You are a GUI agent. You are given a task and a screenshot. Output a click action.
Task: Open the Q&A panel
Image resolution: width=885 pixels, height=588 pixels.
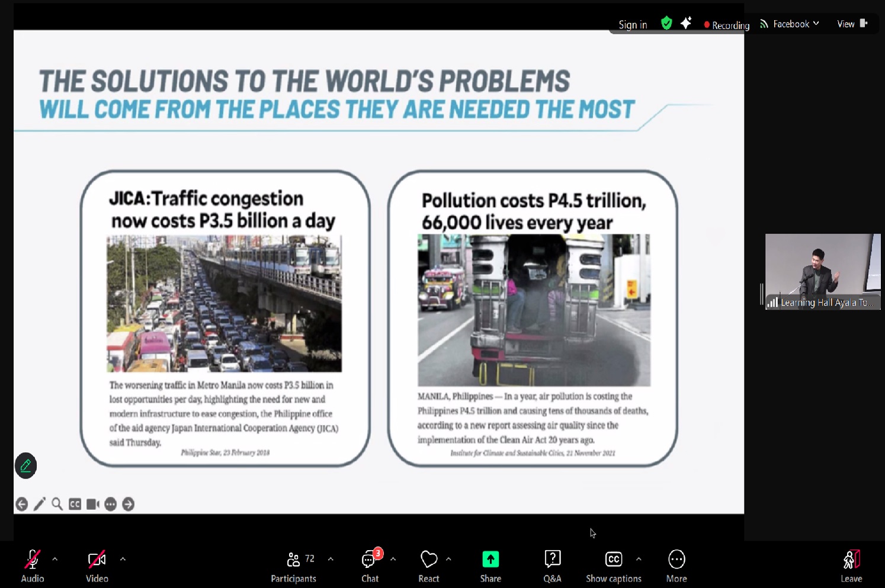[x=552, y=565]
